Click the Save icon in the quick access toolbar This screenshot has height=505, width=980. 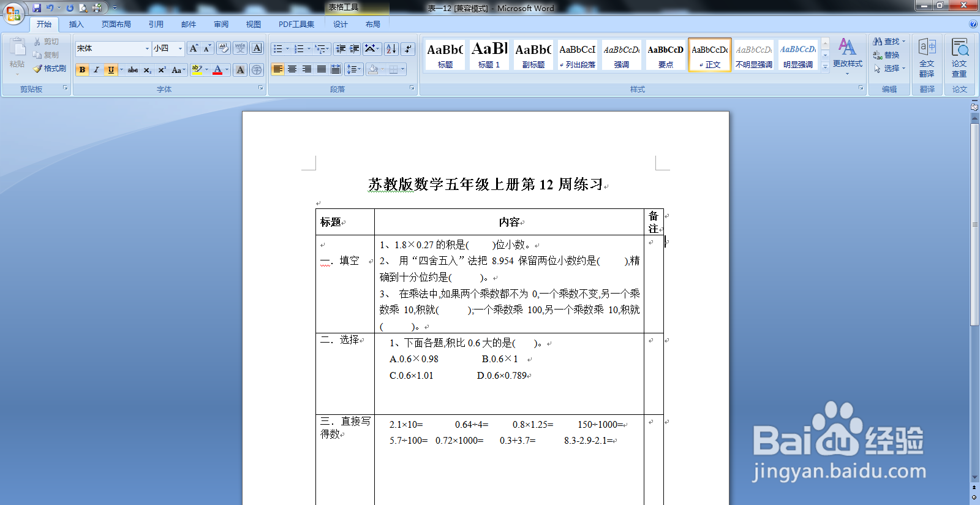tap(37, 8)
